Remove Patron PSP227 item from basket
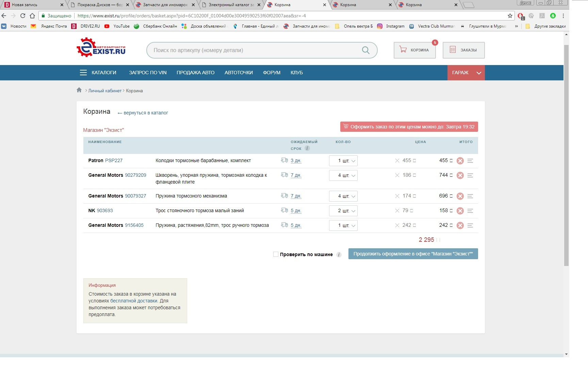588x376 pixels. tap(460, 161)
